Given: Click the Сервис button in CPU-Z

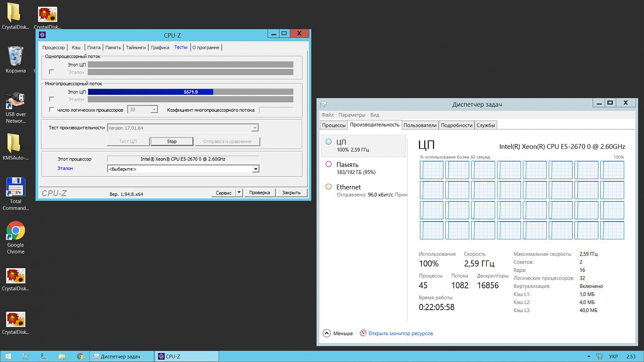Looking at the screenshot, I should pos(224,193).
